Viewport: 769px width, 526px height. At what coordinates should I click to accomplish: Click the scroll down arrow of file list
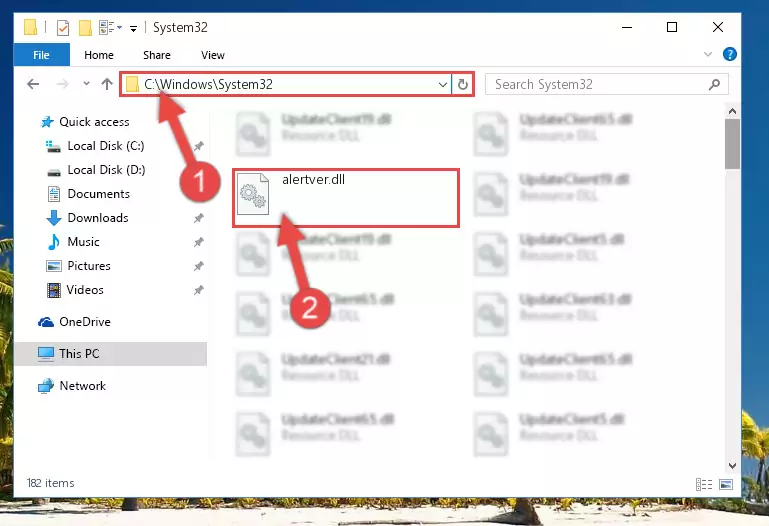pyautogui.click(x=732, y=466)
